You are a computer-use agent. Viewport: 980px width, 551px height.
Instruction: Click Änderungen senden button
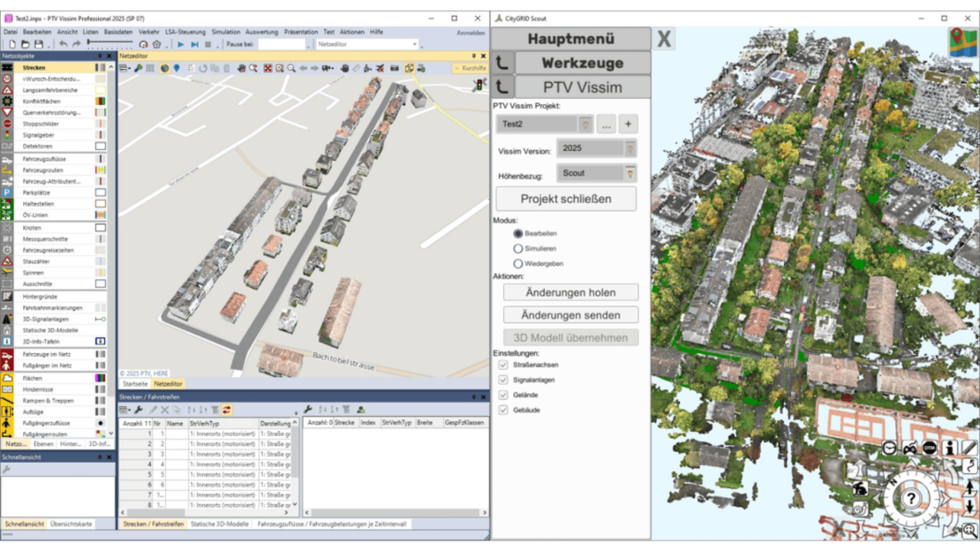pos(570,314)
